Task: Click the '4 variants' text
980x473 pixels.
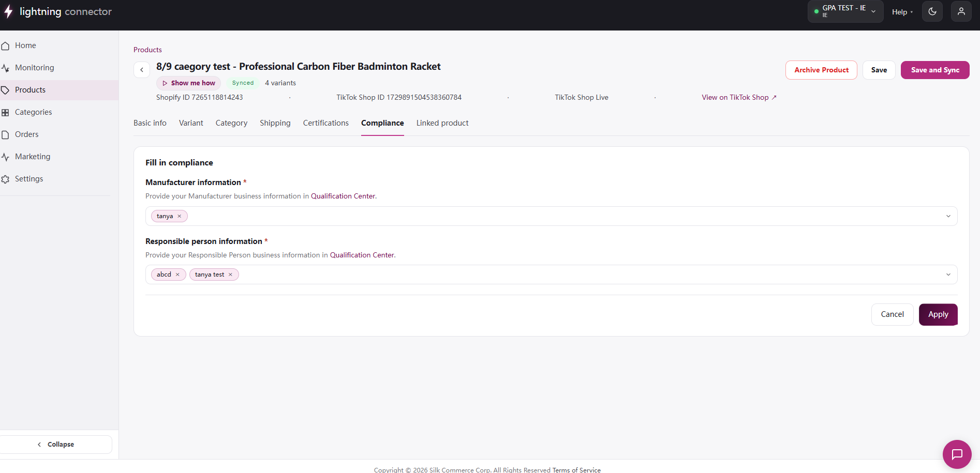Action: 280,83
